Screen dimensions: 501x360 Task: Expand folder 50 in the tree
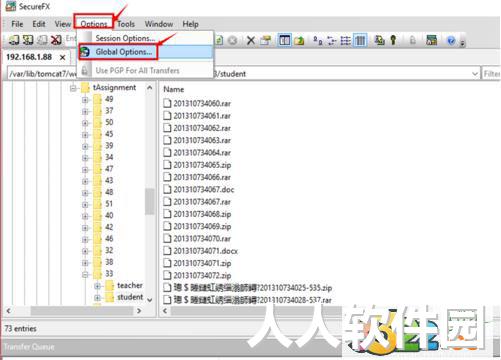(x=85, y=123)
